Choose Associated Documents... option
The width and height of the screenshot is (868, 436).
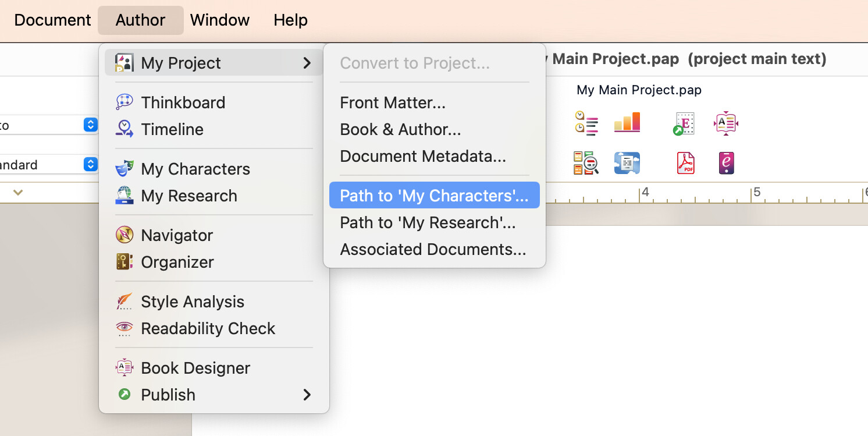coord(433,249)
